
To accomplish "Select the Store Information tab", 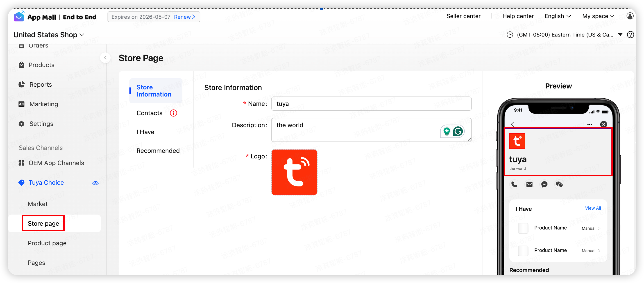I will (x=156, y=91).
